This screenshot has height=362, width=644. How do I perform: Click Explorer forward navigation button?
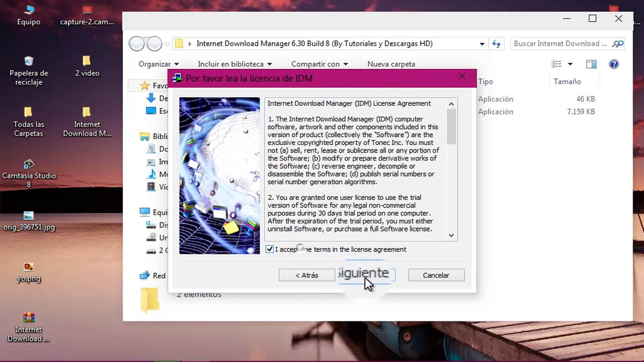[x=154, y=44]
